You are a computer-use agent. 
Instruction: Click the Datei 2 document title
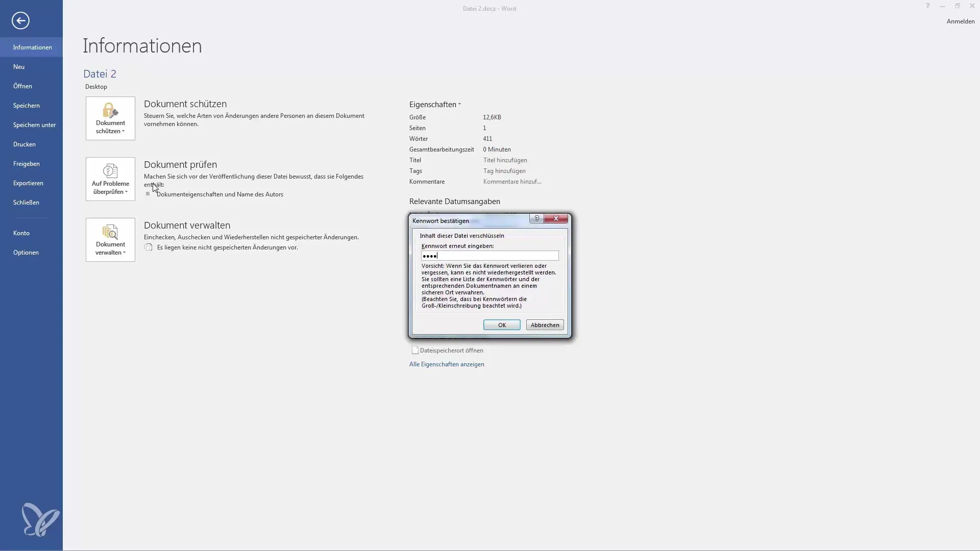click(100, 74)
